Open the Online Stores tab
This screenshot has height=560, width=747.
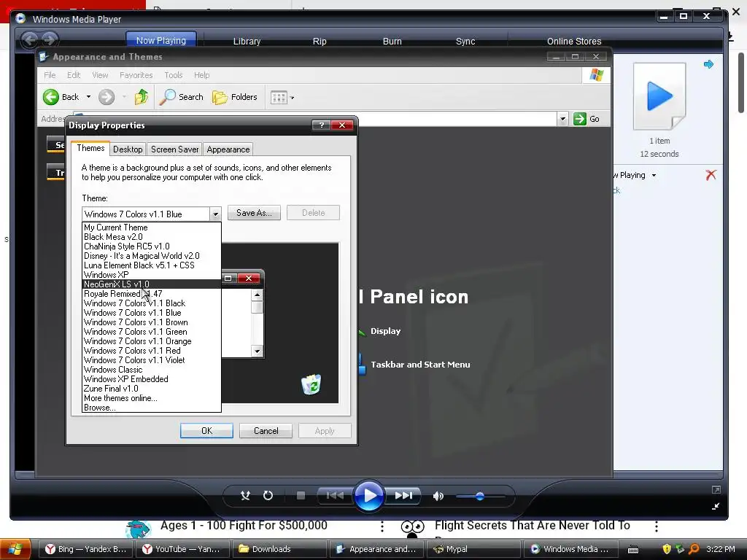[574, 42]
